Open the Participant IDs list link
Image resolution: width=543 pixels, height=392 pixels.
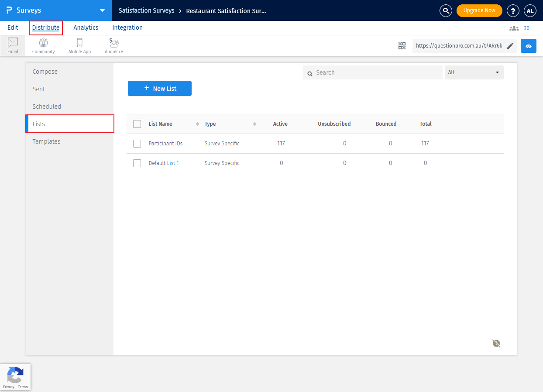point(165,144)
